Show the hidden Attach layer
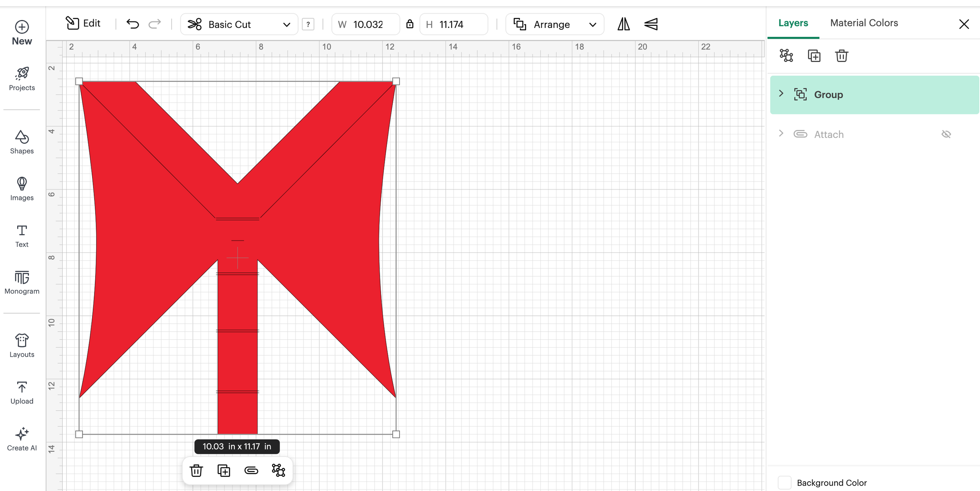The image size is (980, 491). [x=946, y=134]
